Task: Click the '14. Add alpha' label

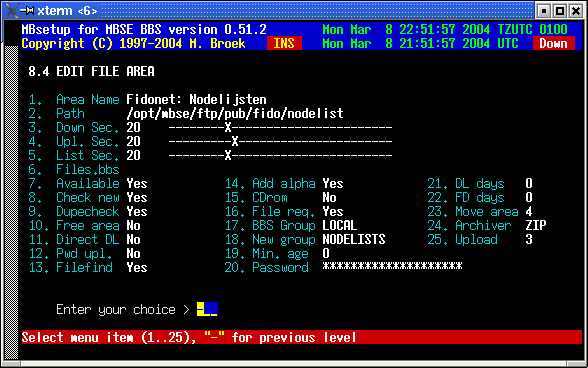Action: 270,184
